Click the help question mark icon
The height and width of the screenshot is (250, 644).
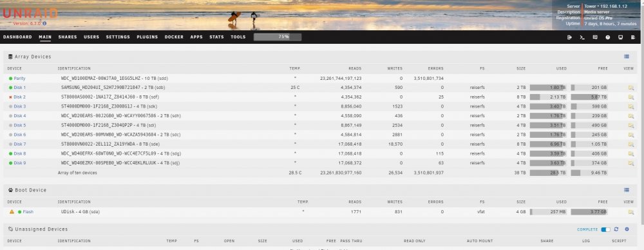[608, 37]
